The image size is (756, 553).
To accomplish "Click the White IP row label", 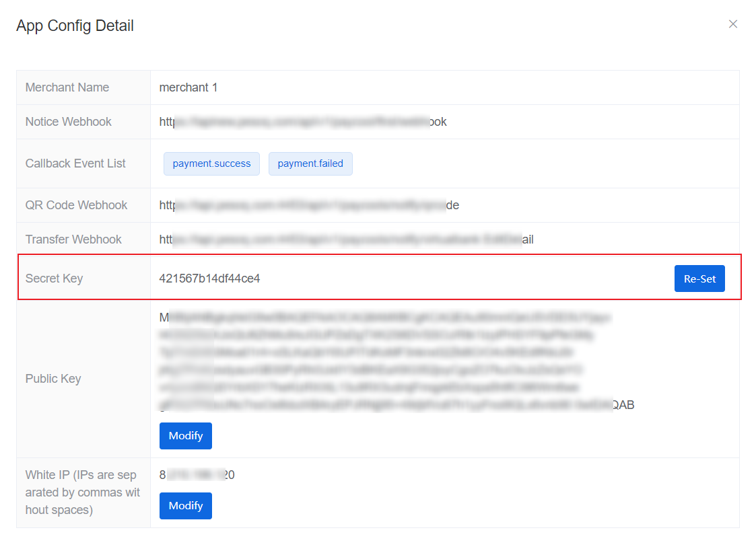I will (82, 492).
